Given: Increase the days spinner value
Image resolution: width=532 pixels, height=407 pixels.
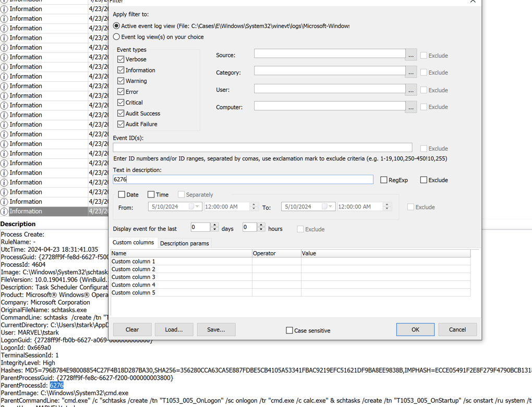Looking at the screenshot, I should (214, 225).
